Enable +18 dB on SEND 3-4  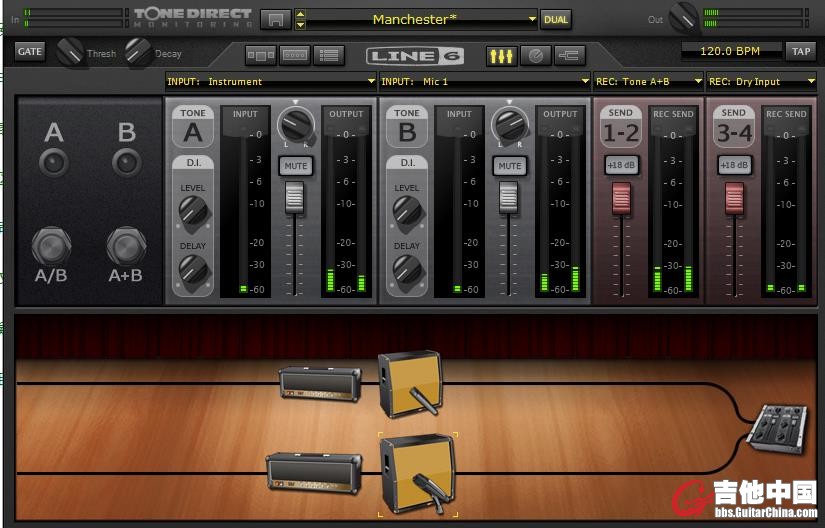pos(735,165)
